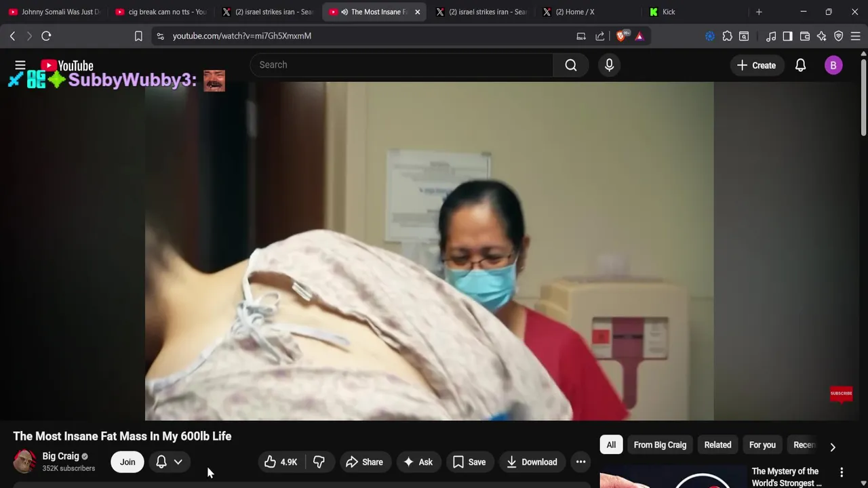Reload the page
868x488 pixels.
tap(46, 36)
